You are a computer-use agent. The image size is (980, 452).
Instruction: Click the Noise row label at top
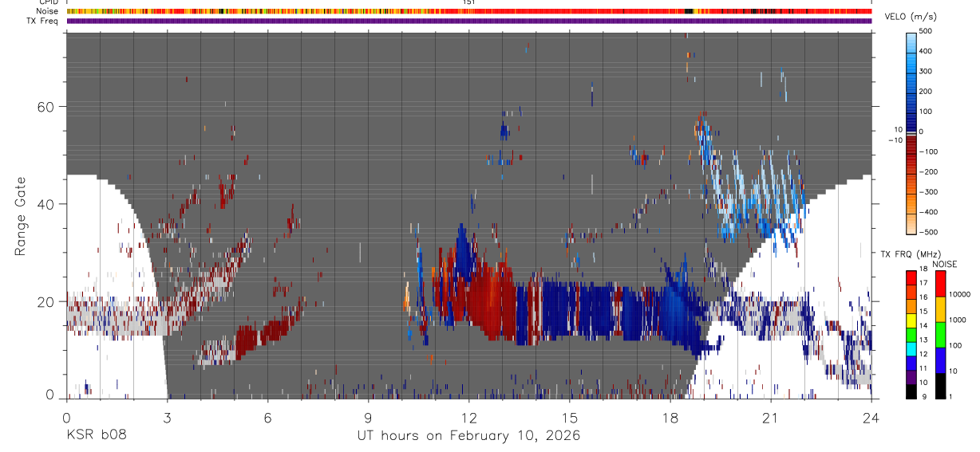coord(48,11)
